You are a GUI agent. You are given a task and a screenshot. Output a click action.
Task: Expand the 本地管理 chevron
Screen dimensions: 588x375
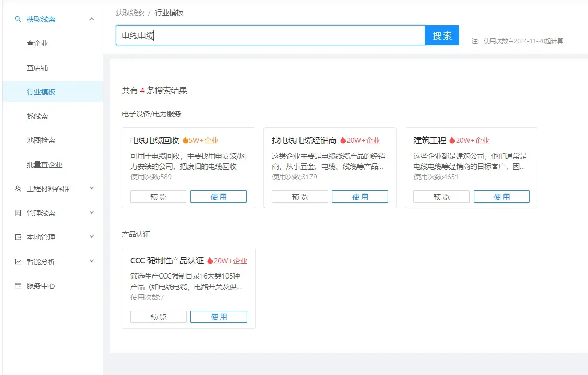pyautogui.click(x=91, y=237)
